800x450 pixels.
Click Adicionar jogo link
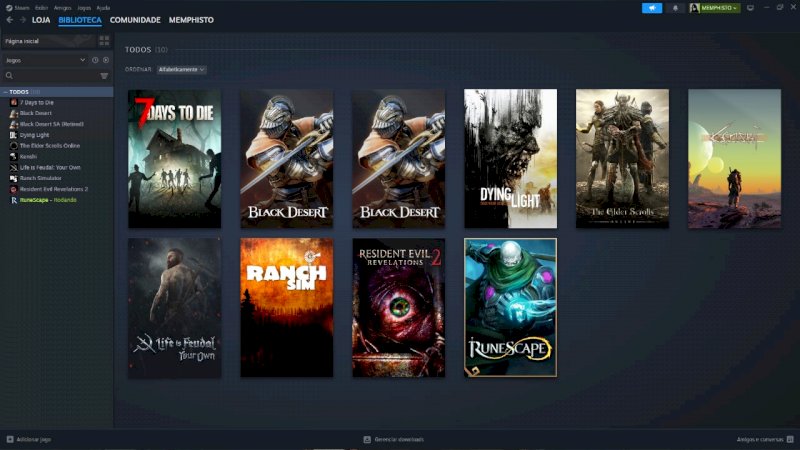34,439
